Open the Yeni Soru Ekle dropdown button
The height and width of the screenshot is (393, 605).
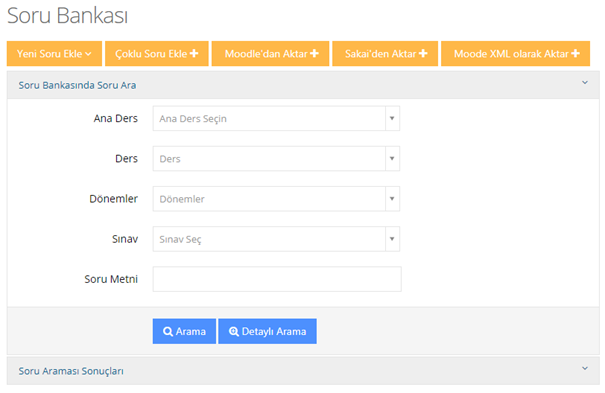pos(54,54)
